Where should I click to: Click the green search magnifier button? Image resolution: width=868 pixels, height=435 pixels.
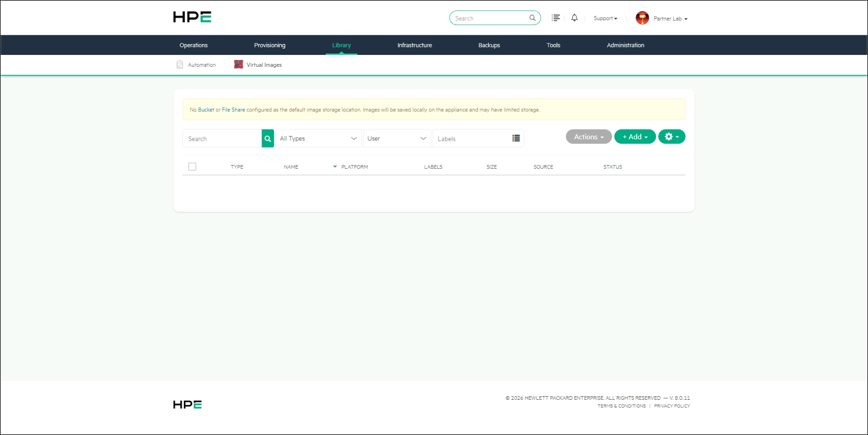[x=268, y=139]
